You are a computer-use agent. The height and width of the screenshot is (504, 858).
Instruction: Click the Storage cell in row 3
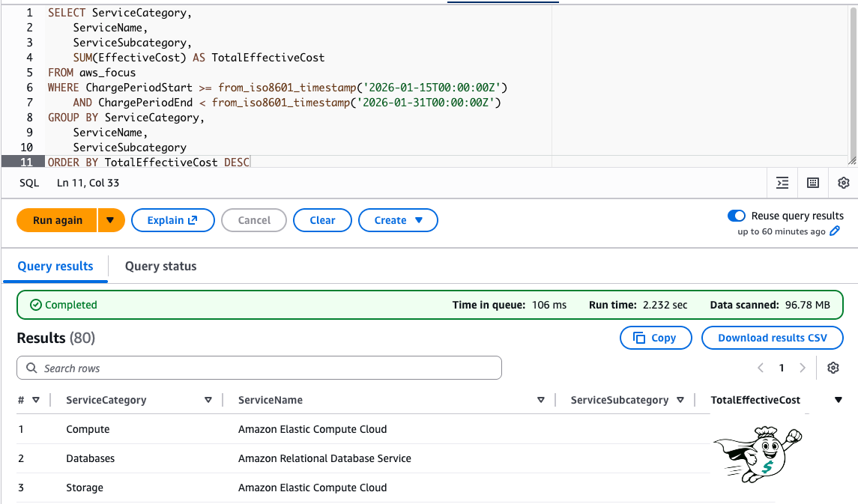(84, 488)
